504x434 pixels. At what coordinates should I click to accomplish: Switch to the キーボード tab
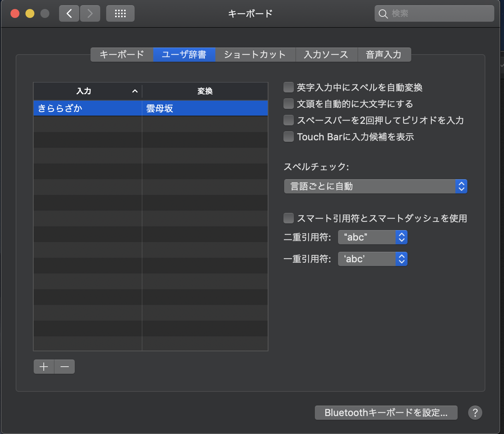click(x=122, y=55)
